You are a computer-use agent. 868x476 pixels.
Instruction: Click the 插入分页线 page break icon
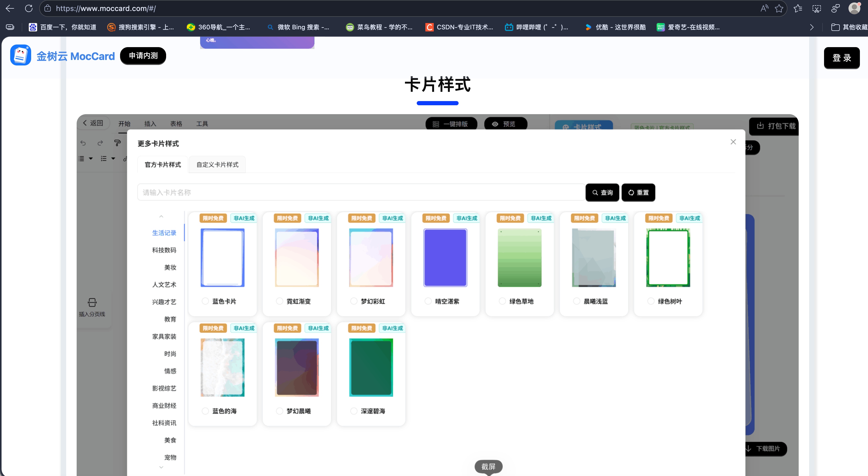(92, 302)
